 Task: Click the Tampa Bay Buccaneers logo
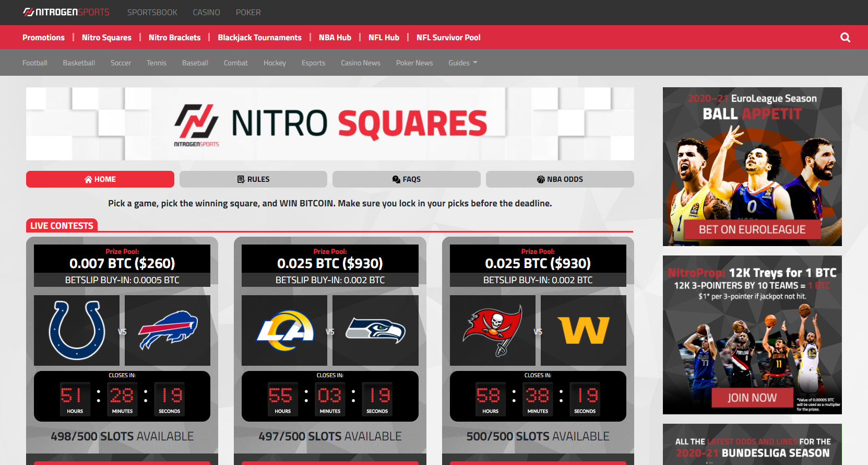493,330
